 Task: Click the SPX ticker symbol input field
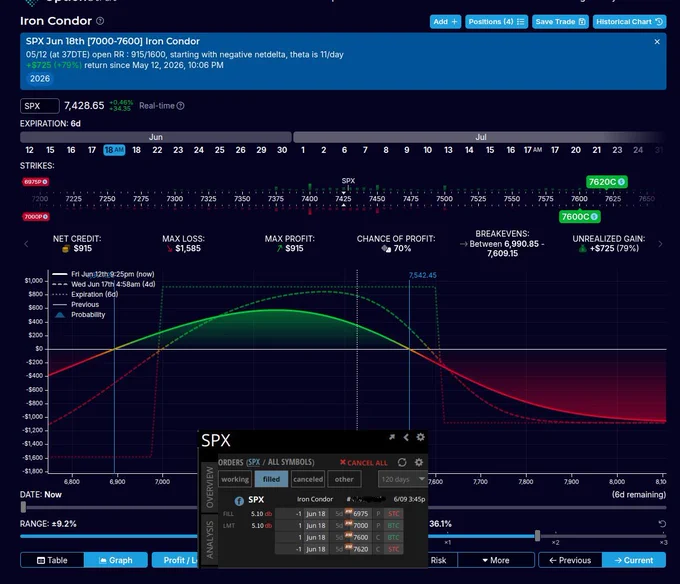(39, 106)
